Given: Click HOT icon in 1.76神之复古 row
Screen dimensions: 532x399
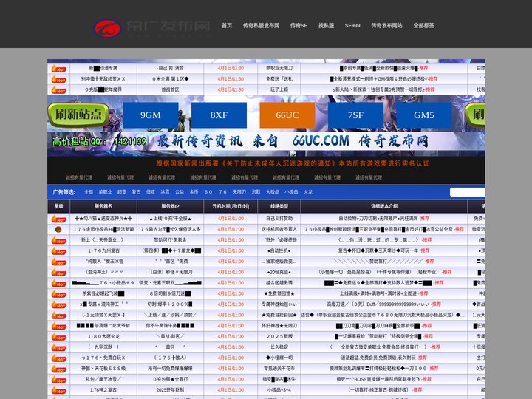Looking at the screenshot, I should coord(58,390).
